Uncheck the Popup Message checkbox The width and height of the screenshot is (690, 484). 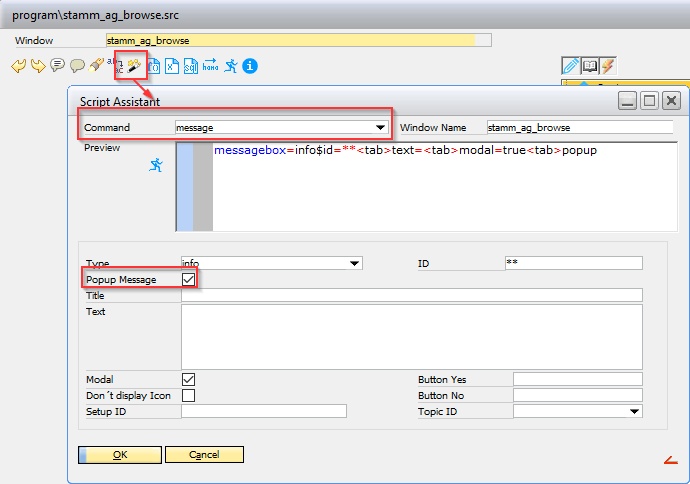coord(188,279)
